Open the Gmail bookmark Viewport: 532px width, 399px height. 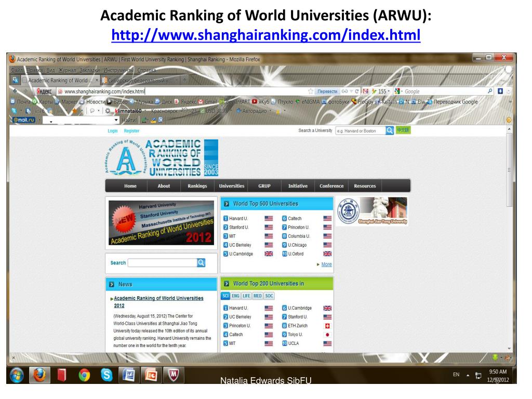(207, 102)
